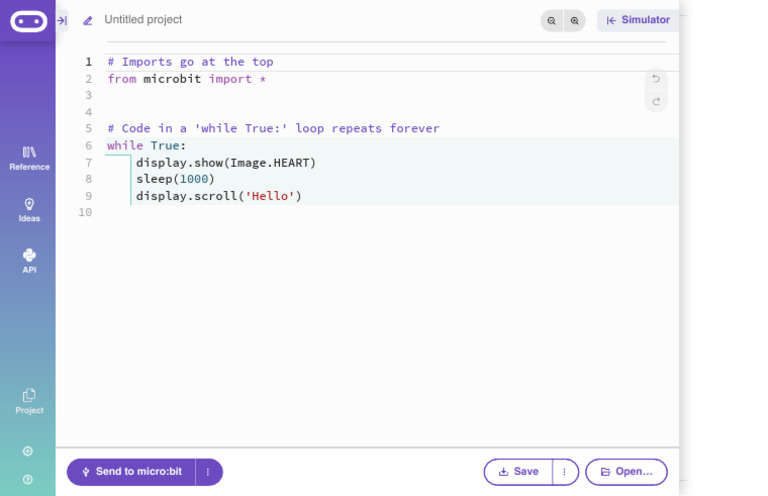This screenshot has height=496, width=768.
Task: Click the micro:bit logo icon
Action: pyautogui.click(x=28, y=21)
